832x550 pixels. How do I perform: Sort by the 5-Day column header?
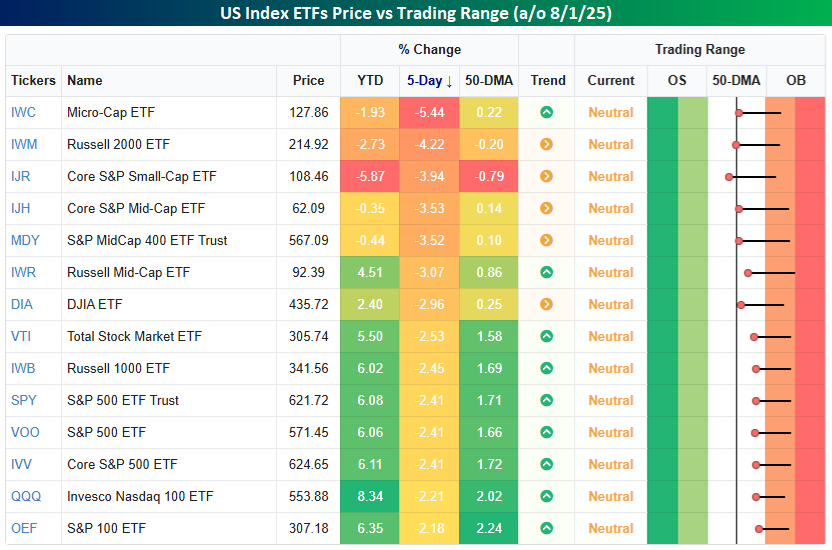coord(429,80)
